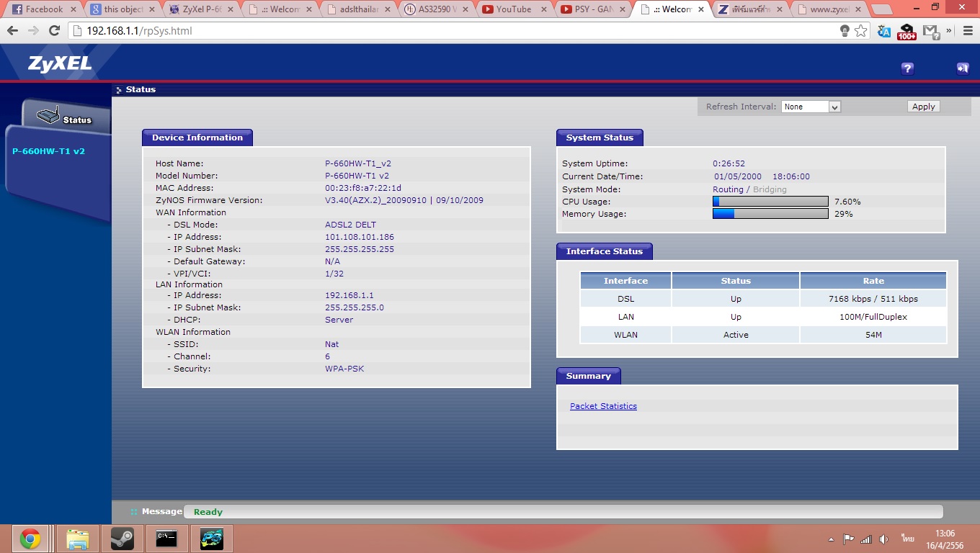Click the DSL Mode value ADSL2 DELT
The width and height of the screenshot is (980, 553).
click(x=351, y=225)
